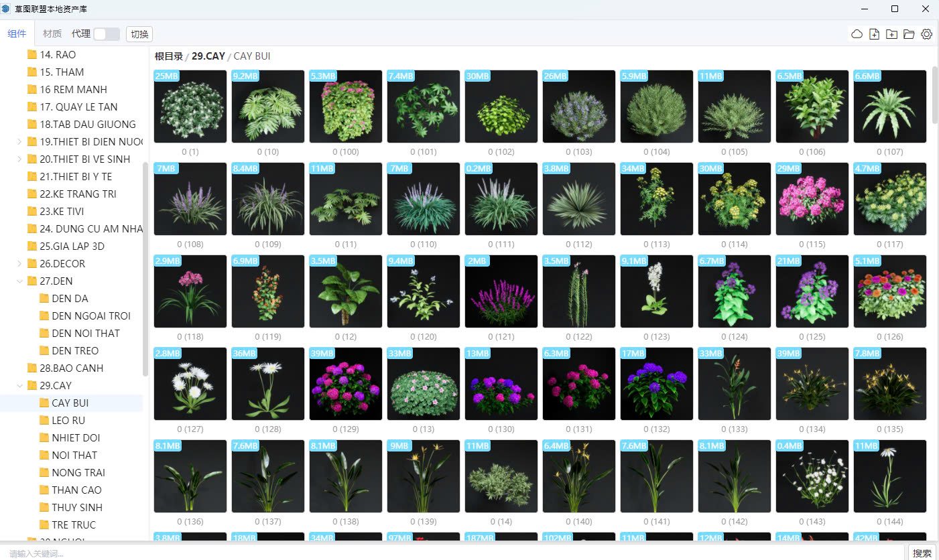The height and width of the screenshot is (560, 939).
Task: Open the cloud library icon
Action: click(857, 34)
